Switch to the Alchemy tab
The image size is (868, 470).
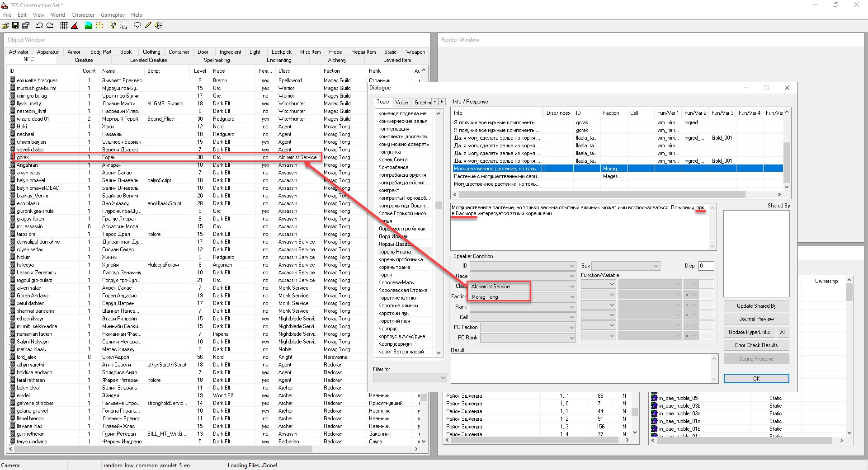click(x=337, y=60)
